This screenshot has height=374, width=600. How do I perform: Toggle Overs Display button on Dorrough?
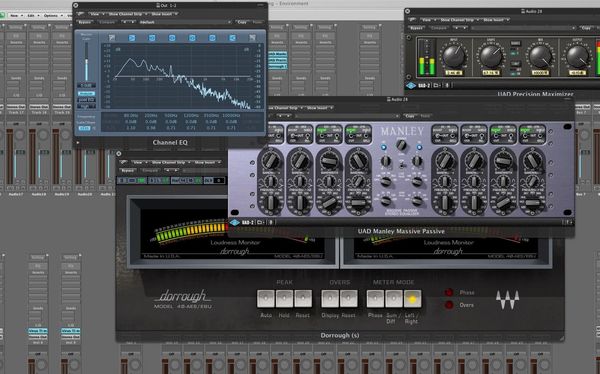click(x=330, y=299)
